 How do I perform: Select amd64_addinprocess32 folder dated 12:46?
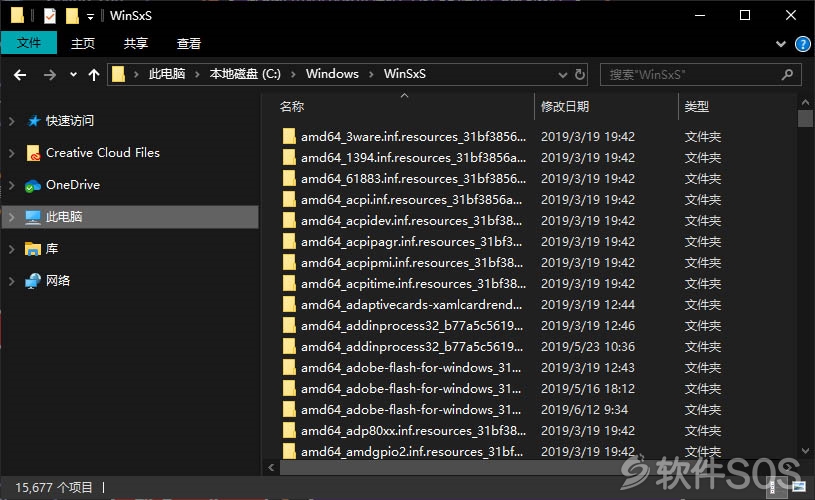click(x=412, y=326)
